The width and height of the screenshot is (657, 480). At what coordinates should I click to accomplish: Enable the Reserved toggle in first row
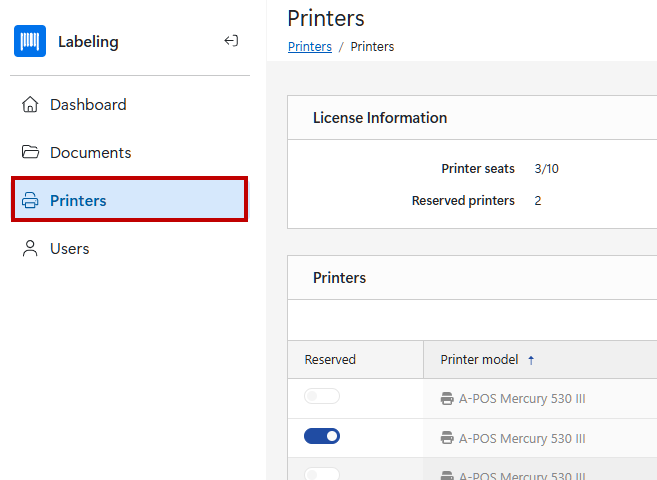coord(322,397)
